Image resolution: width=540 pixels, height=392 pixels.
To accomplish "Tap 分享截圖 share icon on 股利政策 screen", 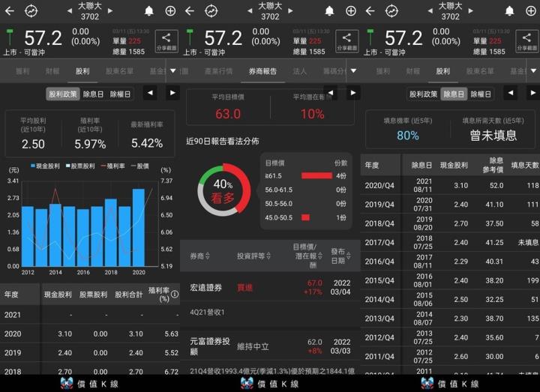I will tap(166, 41).
